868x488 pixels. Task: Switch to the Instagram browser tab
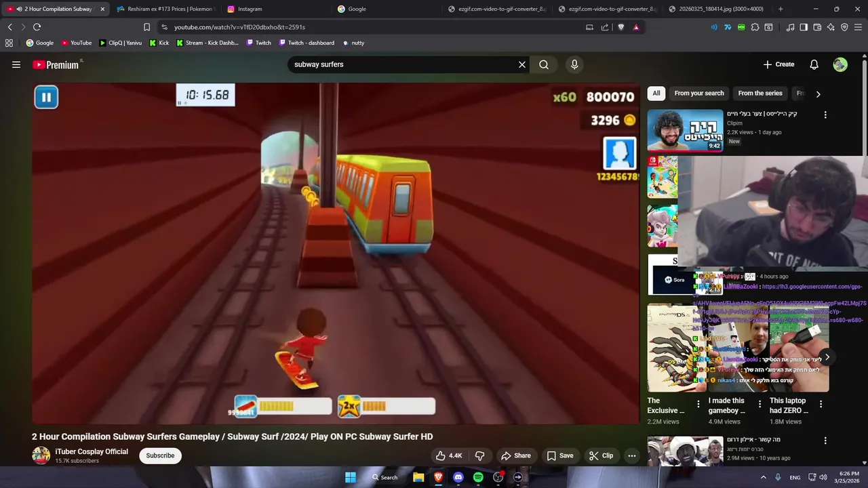pyautogui.click(x=277, y=9)
